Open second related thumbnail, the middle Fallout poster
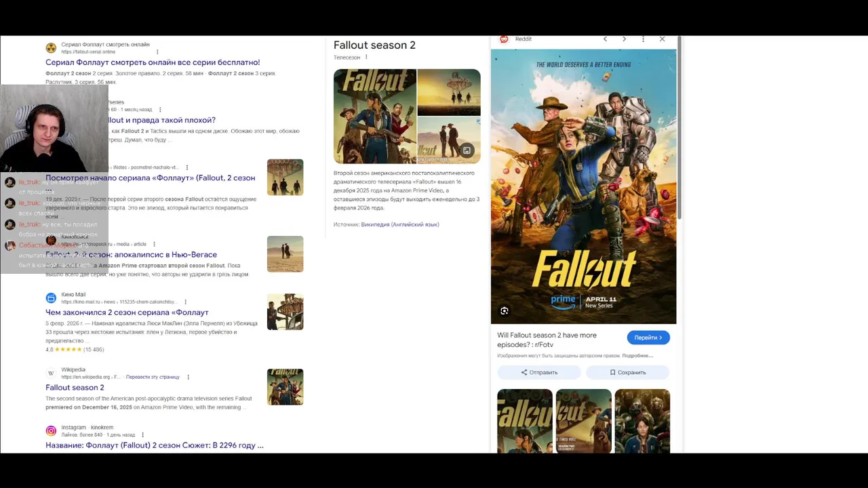Image resolution: width=868 pixels, height=488 pixels. (583, 421)
